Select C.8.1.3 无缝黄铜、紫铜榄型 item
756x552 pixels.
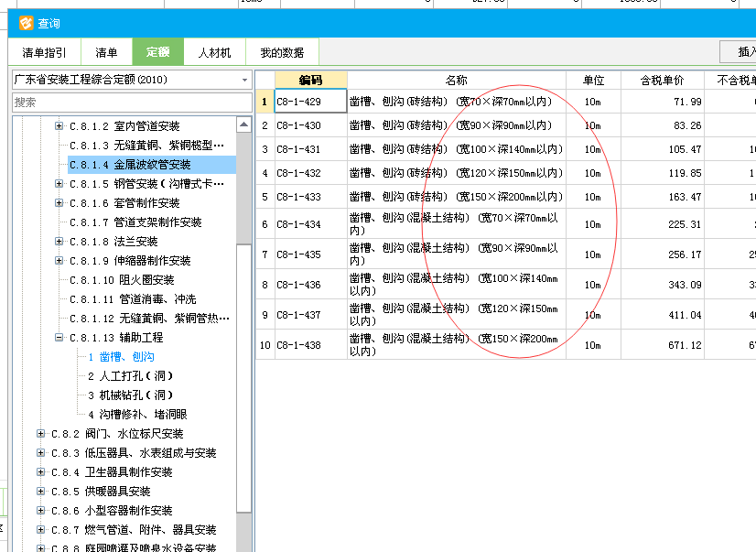(x=146, y=146)
